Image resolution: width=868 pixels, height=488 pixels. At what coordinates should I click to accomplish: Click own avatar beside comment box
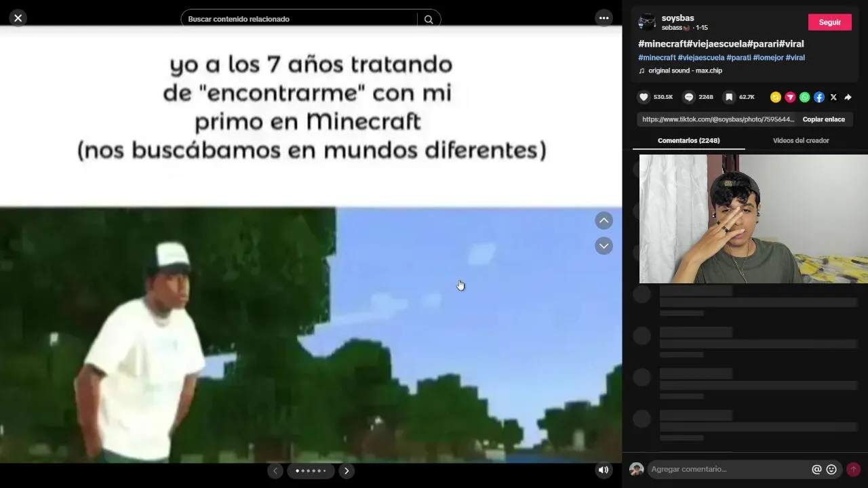click(x=636, y=469)
